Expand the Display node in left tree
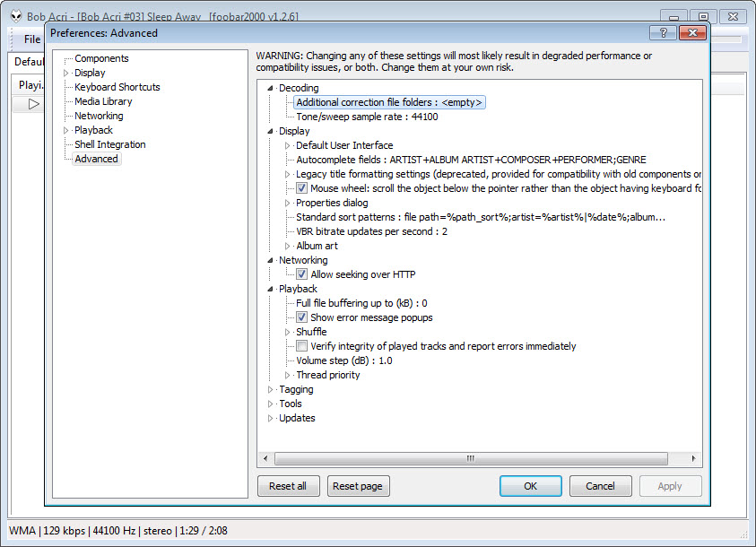 66,73
